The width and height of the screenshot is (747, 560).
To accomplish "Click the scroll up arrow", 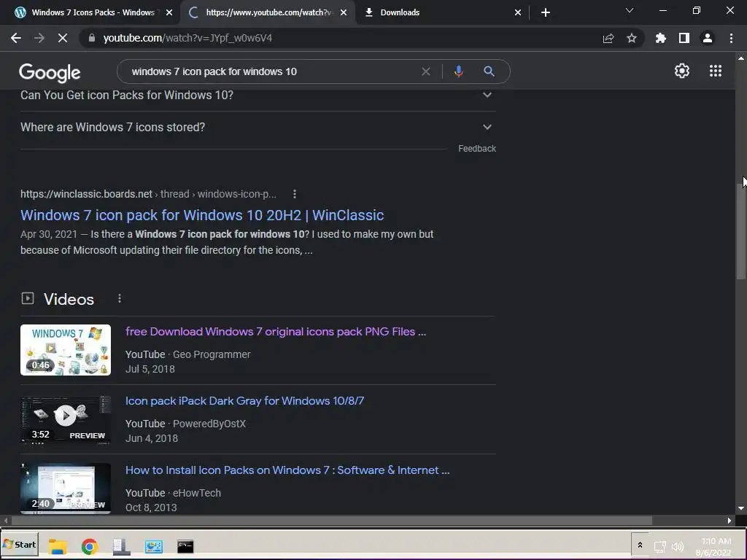I will (740, 58).
